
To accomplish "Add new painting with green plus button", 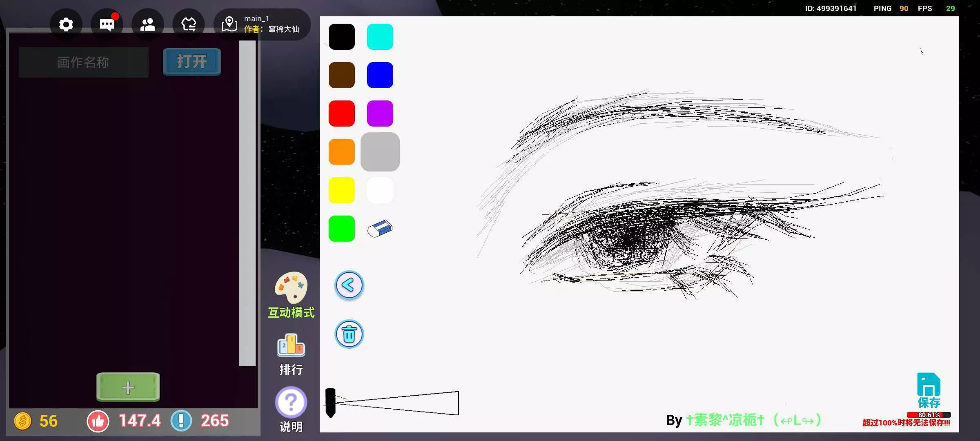I will (128, 387).
